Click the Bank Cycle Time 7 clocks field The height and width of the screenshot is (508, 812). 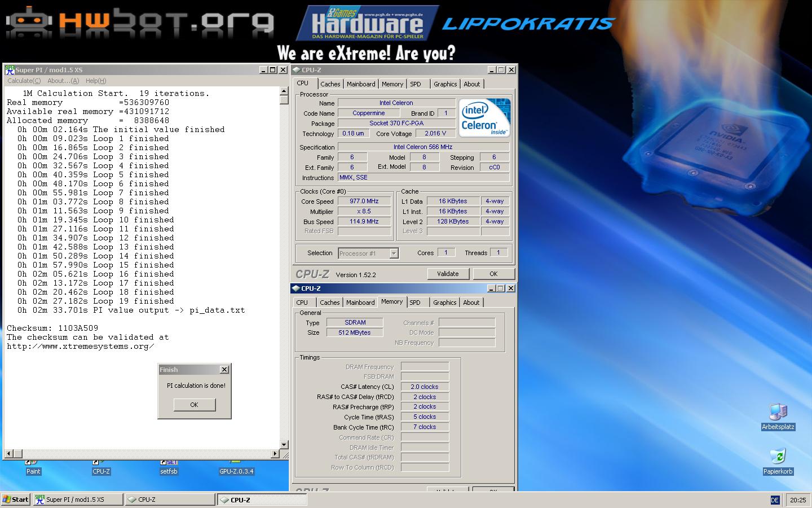425,427
